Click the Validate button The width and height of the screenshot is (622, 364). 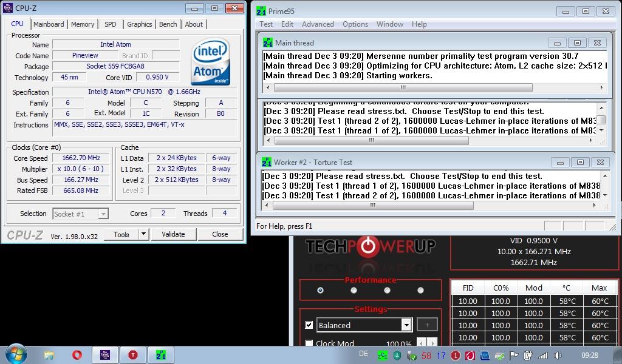click(x=173, y=234)
